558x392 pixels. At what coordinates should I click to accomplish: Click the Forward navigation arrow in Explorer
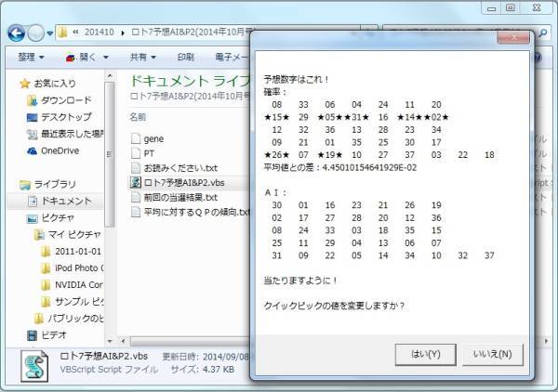(x=36, y=33)
